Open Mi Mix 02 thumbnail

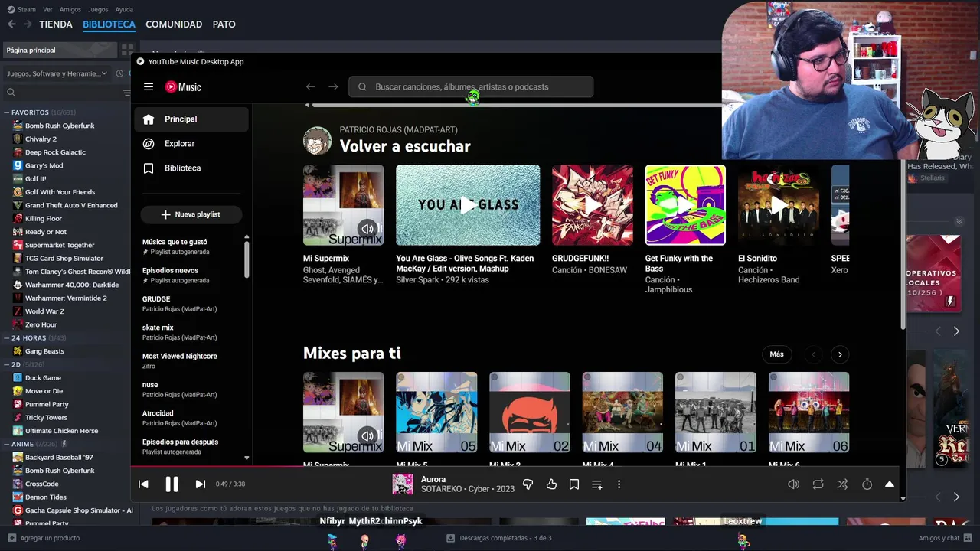(530, 412)
